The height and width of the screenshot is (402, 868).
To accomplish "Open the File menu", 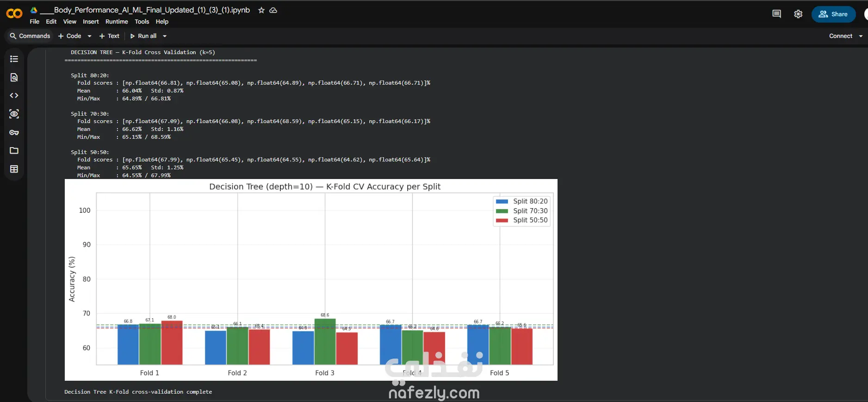I will point(35,22).
